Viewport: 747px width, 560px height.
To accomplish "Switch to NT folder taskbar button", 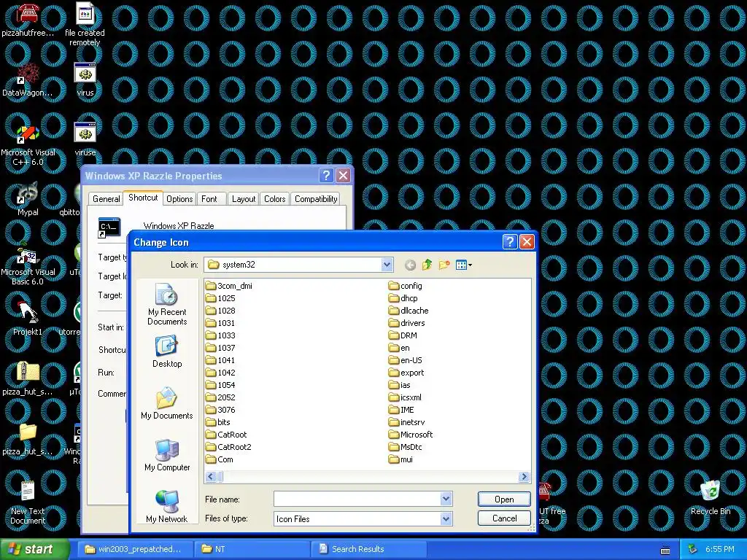I will click(252, 549).
